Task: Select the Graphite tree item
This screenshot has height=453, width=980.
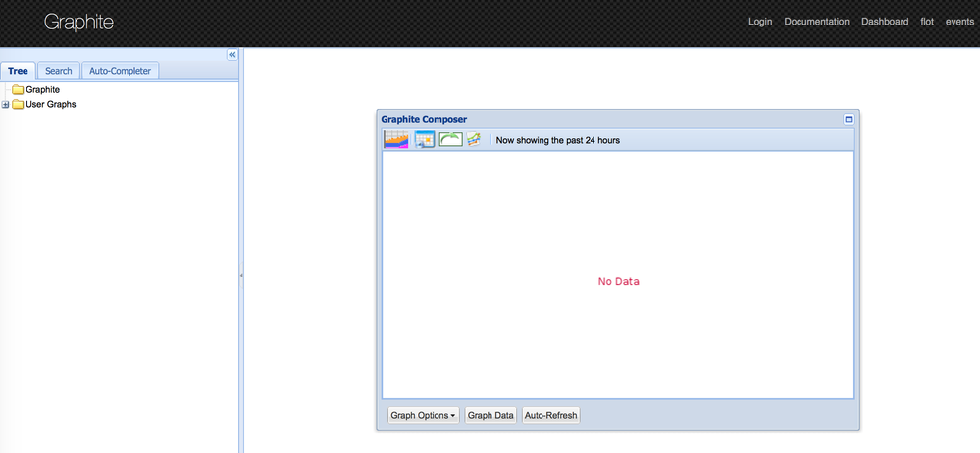Action: pos(42,90)
